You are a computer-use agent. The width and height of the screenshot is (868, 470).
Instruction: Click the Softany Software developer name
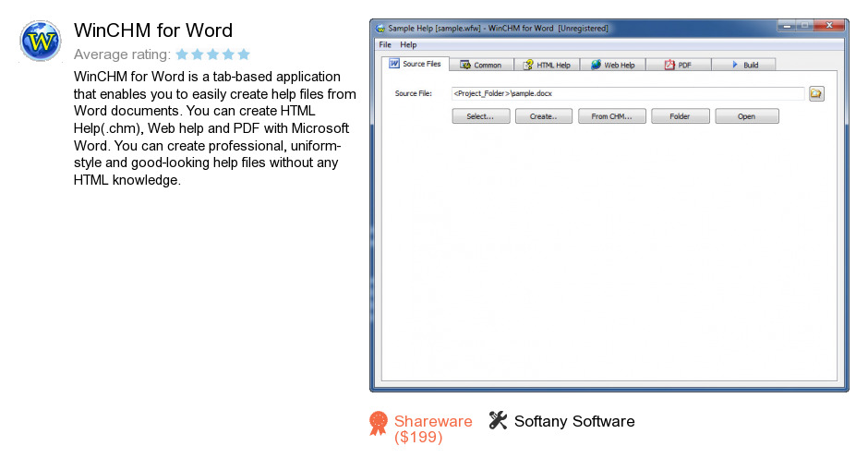click(x=574, y=421)
